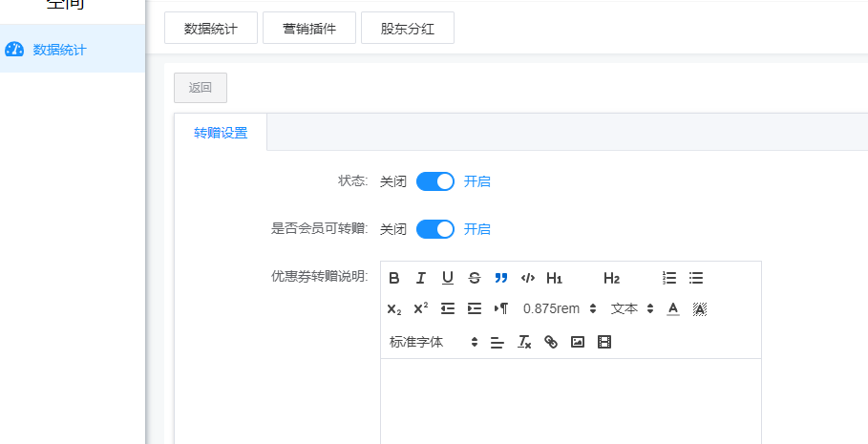Viewport: 868px width, 444px height.
Task: Click the 返回 button
Action: [x=201, y=88]
